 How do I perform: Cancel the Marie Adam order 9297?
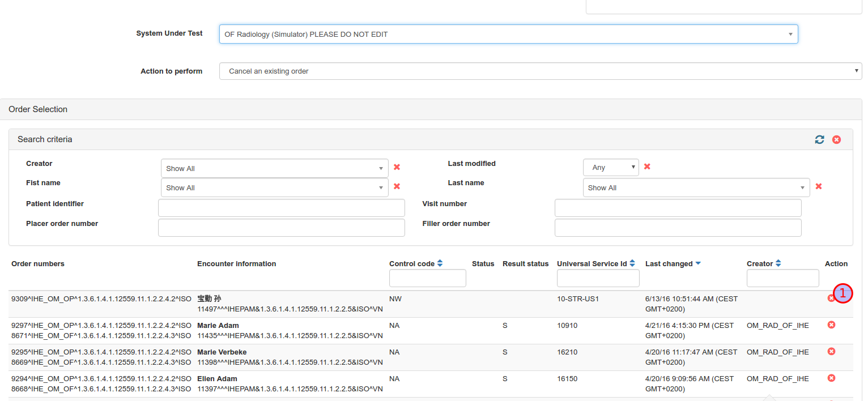[x=831, y=325]
